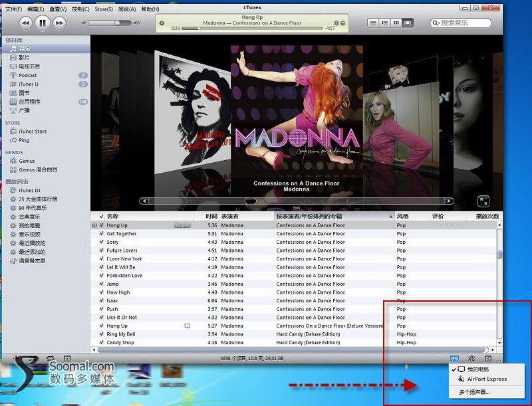
Task: Open the AirPlay speaker selector icon
Action: pos(454,359)
